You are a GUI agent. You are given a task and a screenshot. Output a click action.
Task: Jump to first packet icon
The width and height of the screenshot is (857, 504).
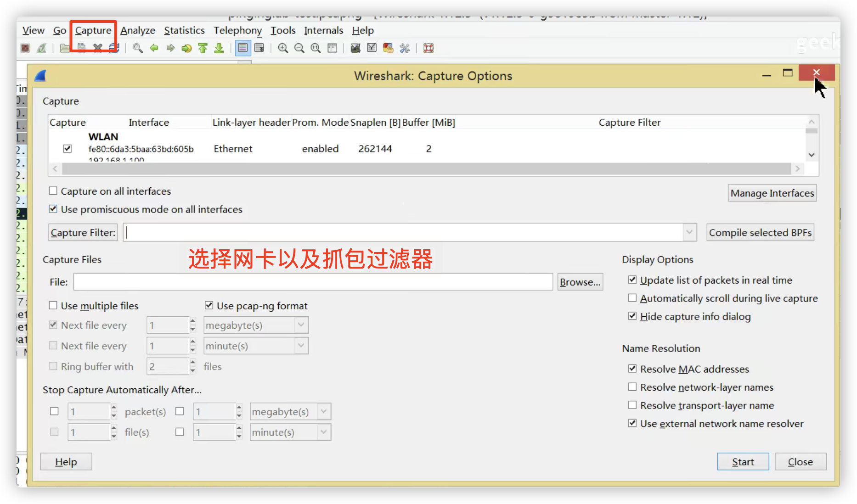tap(203, 48)
